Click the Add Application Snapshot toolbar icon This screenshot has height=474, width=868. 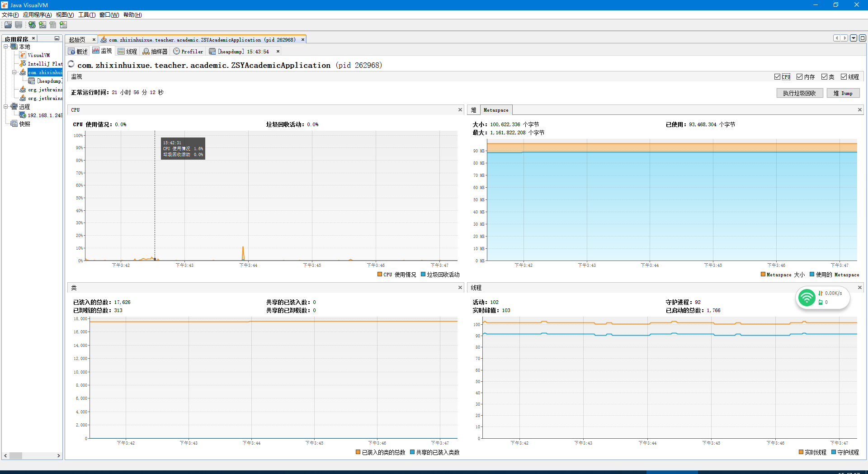tap(63, 25)
